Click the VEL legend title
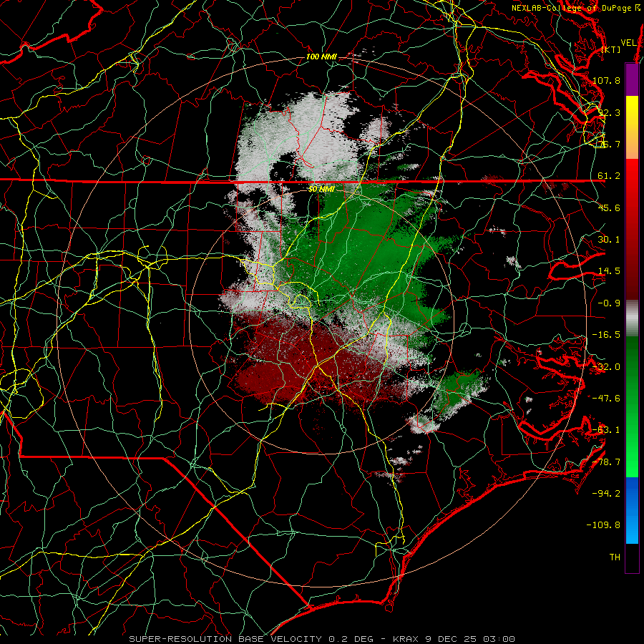The image size is (644, 644). tap(628, 42)
